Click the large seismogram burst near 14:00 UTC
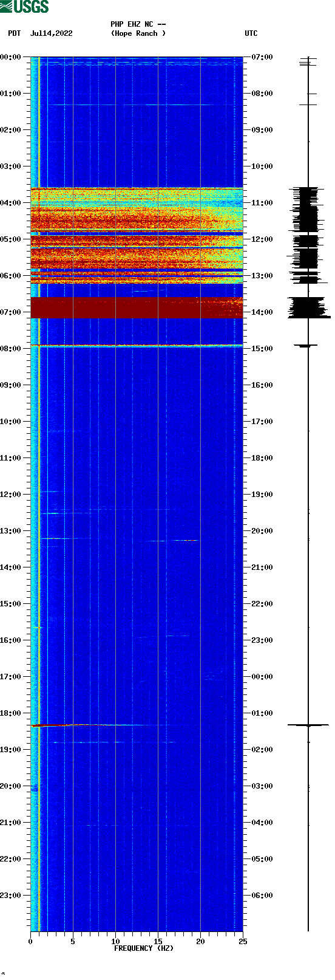This screenshot has height=980, width=335. 309,307
